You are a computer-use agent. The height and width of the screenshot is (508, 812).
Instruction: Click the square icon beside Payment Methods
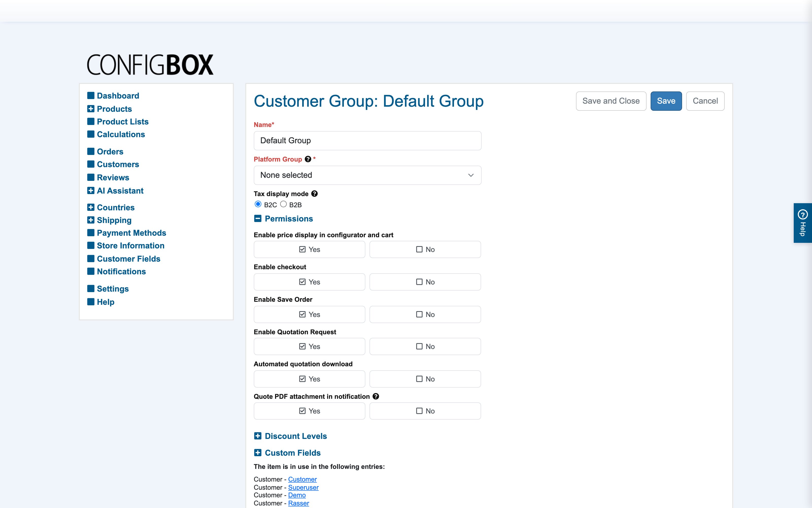tap(91, 233)
